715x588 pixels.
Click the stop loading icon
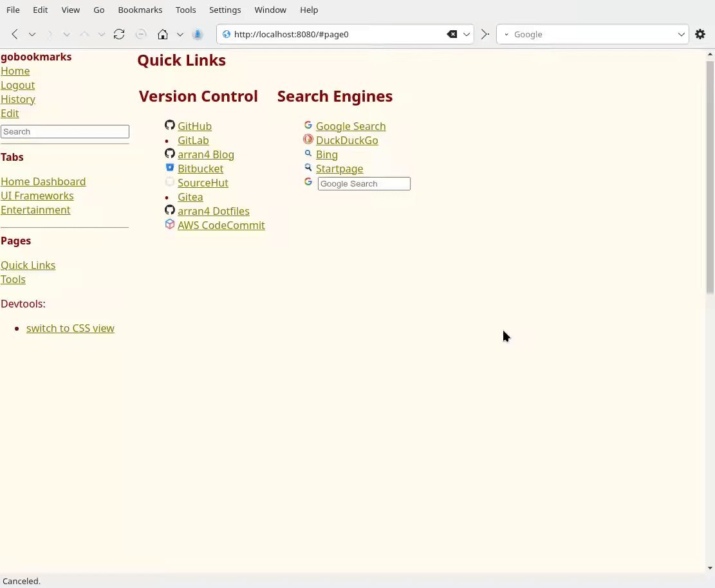[x=141, y=34]
